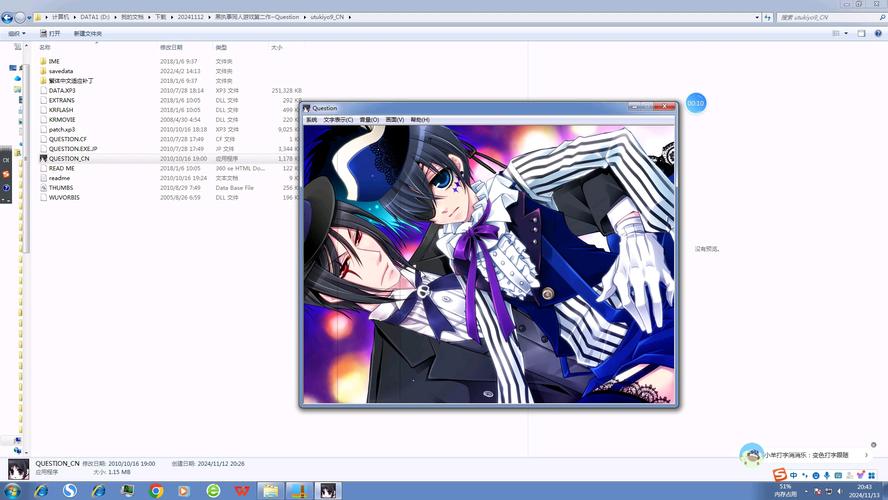
Task: Open the change view dropdown arrow
Action: 846,33
